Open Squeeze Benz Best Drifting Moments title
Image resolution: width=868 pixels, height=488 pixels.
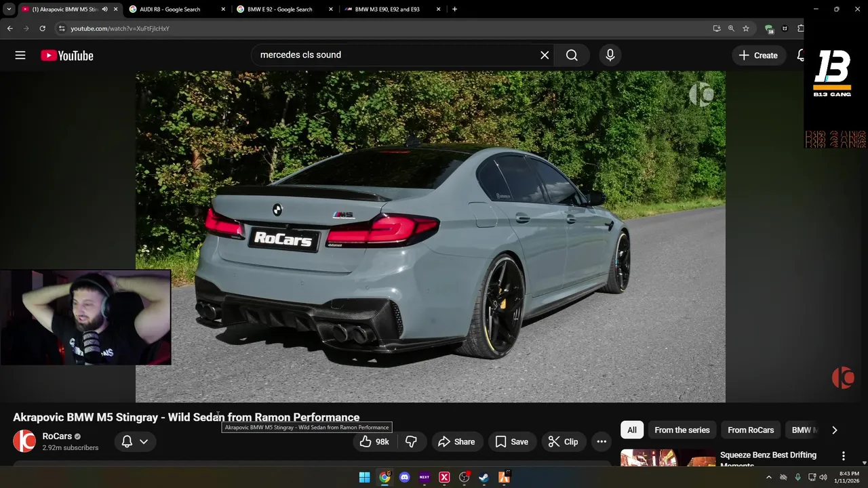[768, 459]
